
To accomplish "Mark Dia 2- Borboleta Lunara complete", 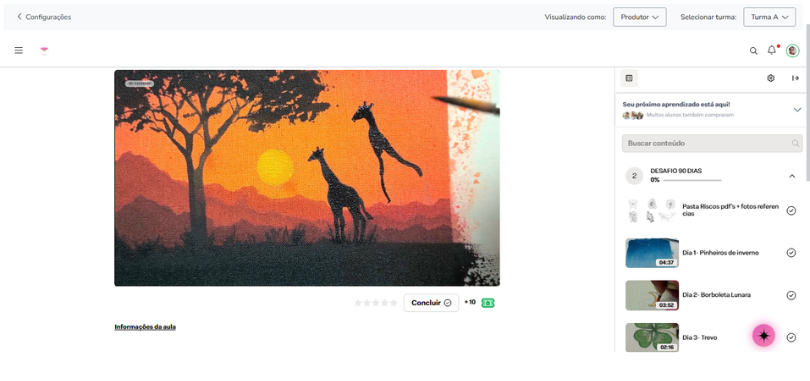I will (791, 295).
